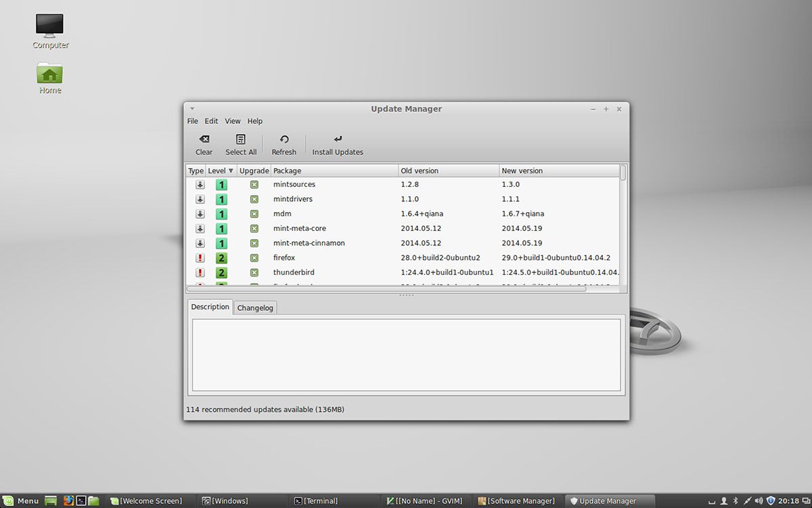Switch to the GVIM taskbar window
Screen dimensions: 812x508
coord(424,501)
